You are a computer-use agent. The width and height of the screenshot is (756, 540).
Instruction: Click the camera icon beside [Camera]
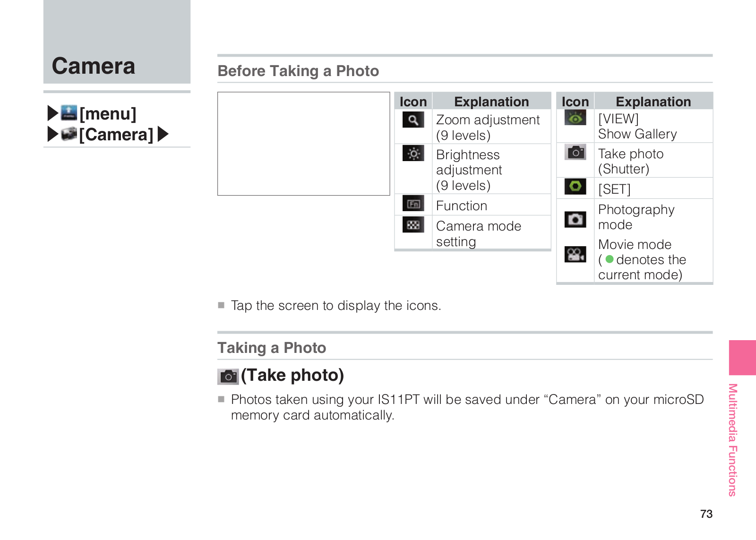click(69, 134)
